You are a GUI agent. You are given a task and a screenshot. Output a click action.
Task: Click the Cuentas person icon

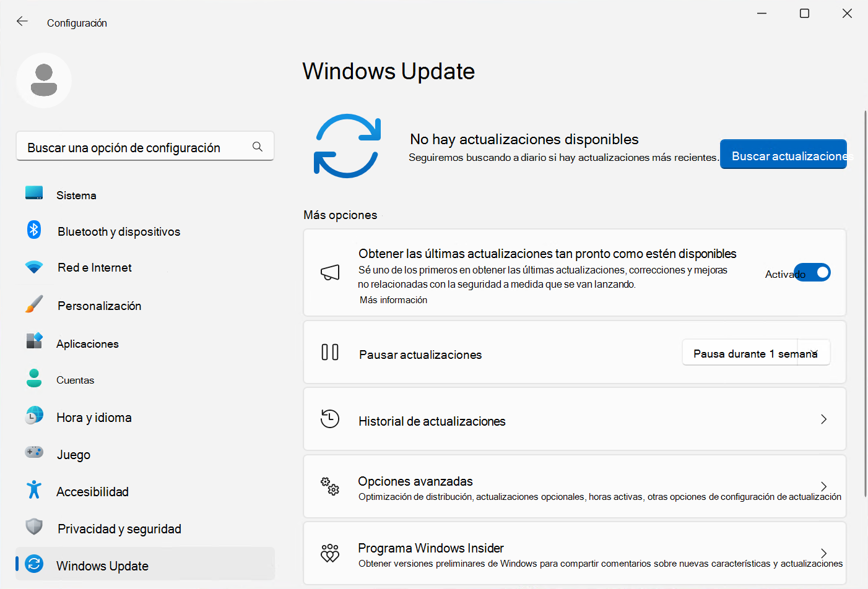click(33, 379)
